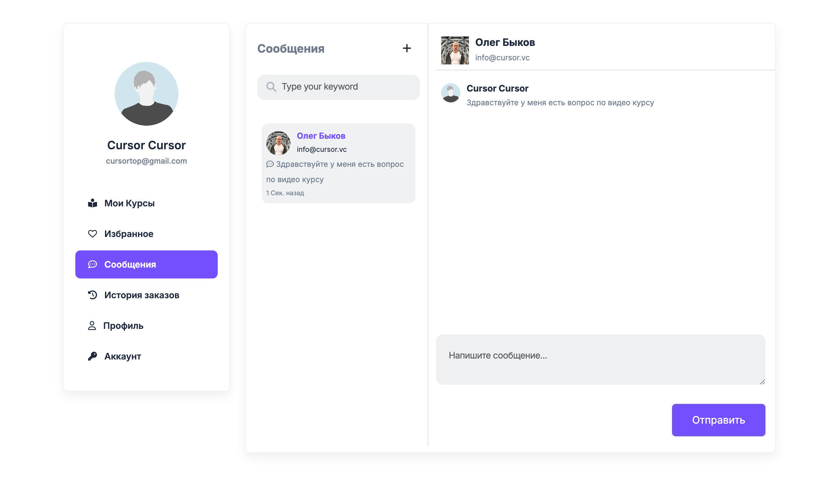
Task: Click the person icon beside Профиль
Action: point(92,325)
